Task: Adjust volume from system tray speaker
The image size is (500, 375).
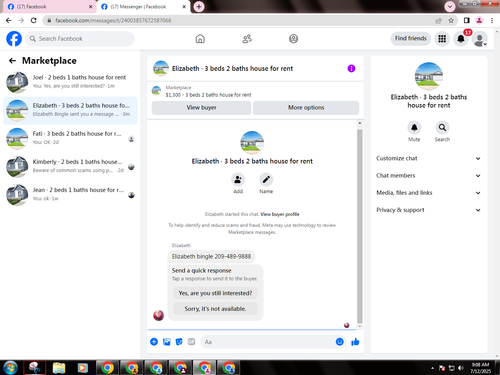Action: [461, 368]
